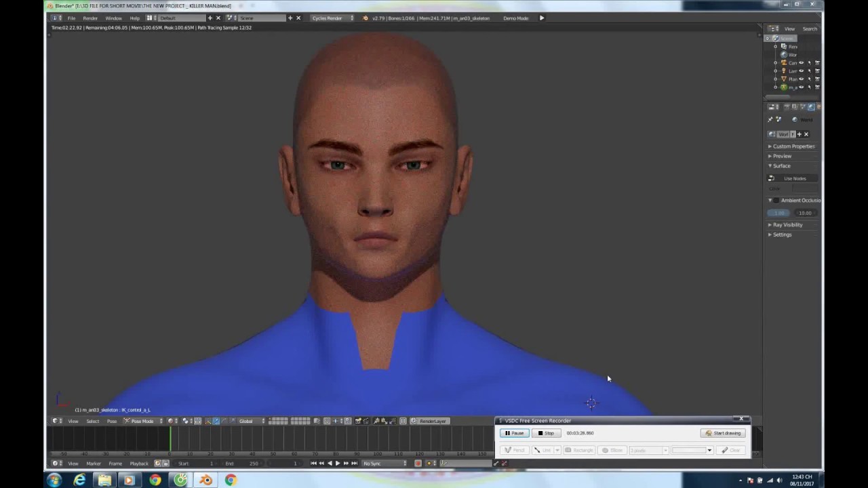Select the World properties tab icon

811,107
